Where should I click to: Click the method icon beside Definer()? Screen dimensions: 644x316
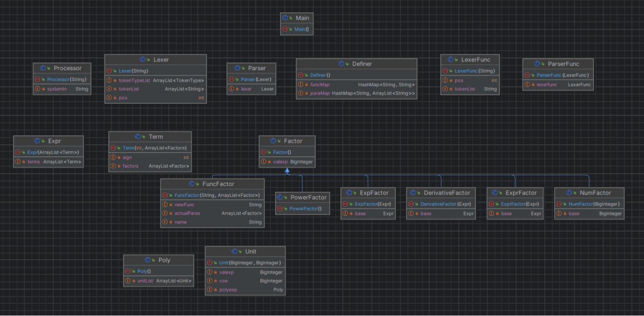(x=300, y=75)
